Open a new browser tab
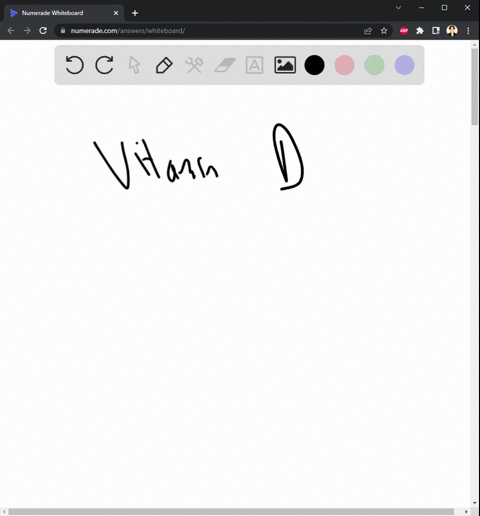This screenshot has width=480, height=516. (x=135, y=13)
